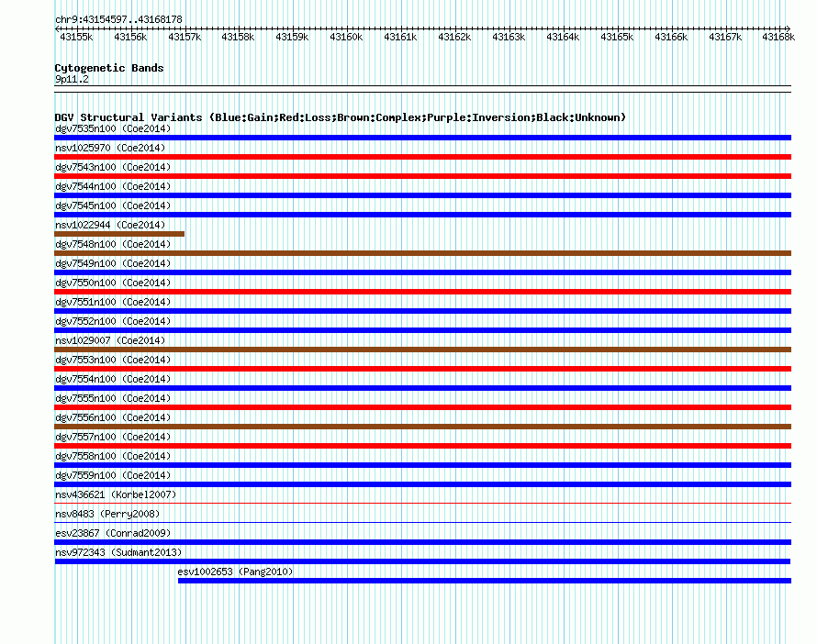Click the blue bar under esv23867
The image size is (817, 644).
422,542
